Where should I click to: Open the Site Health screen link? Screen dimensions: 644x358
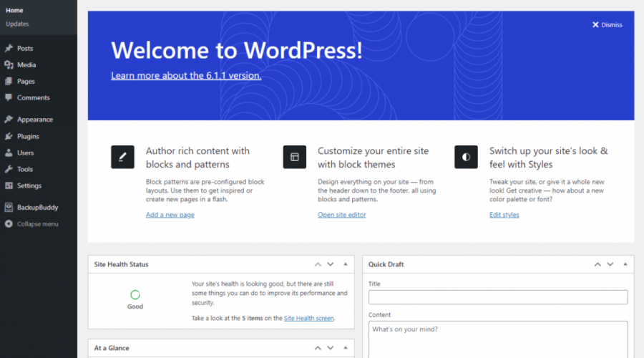(309, 318)
